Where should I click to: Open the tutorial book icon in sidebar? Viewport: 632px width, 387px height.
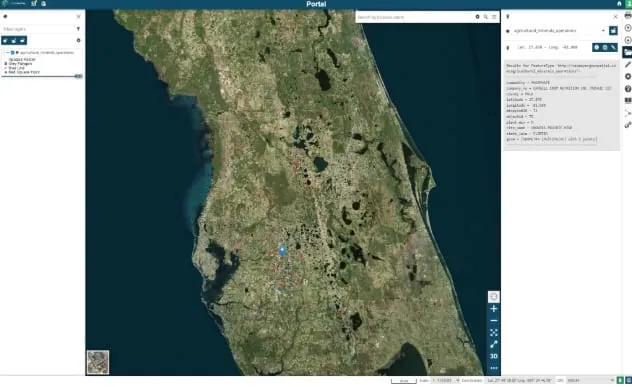coord(628,101)
